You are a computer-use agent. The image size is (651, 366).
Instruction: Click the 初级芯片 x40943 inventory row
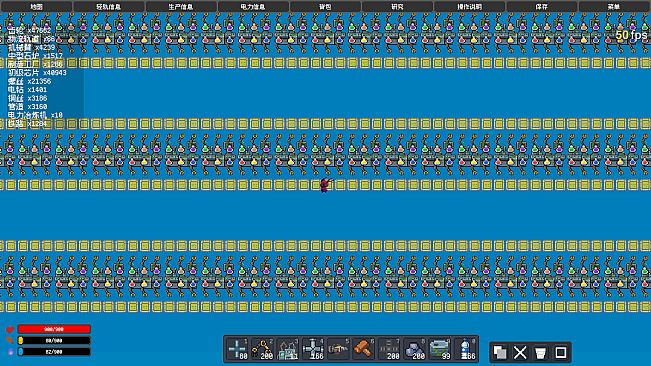[37, 73]
